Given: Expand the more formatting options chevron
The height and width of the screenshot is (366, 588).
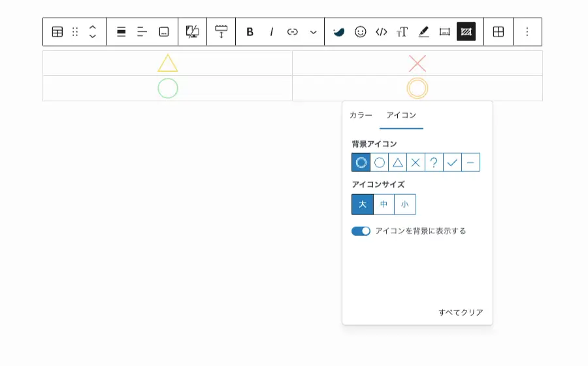Looking at the screenshot, I should [314, 32].
